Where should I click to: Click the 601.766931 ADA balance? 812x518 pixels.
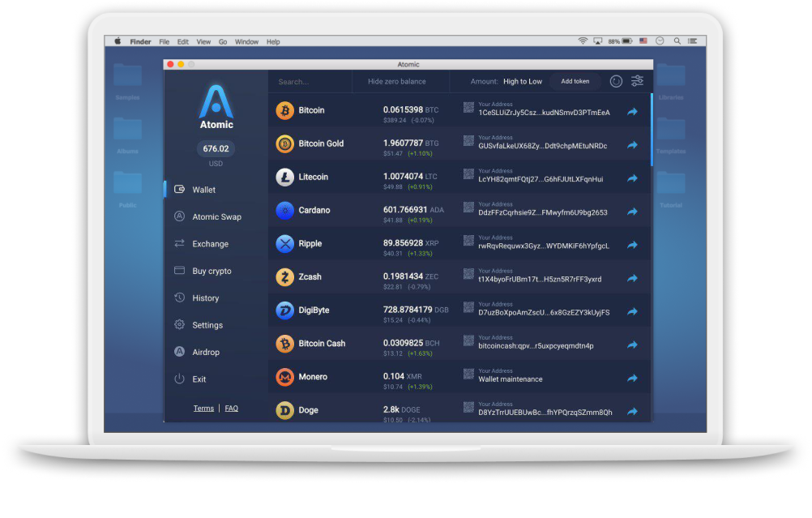coord(413,210)
